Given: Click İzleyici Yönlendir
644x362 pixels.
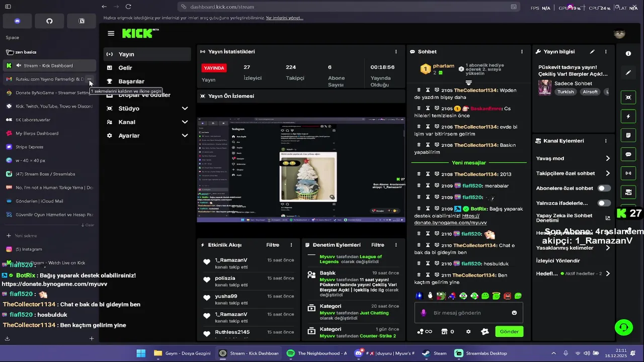Looking at the screenshot, I should coord(558,260).
